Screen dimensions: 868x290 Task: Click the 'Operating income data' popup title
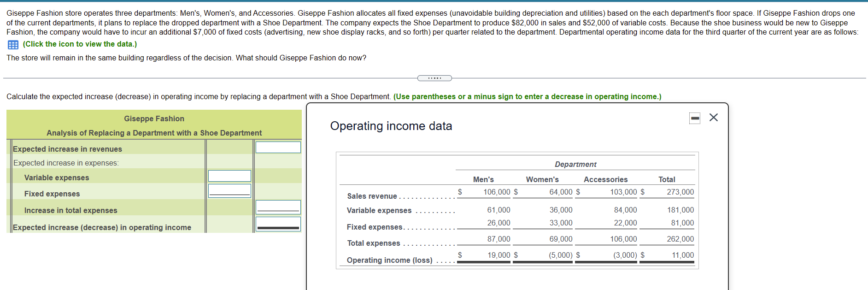coord(391,126)
